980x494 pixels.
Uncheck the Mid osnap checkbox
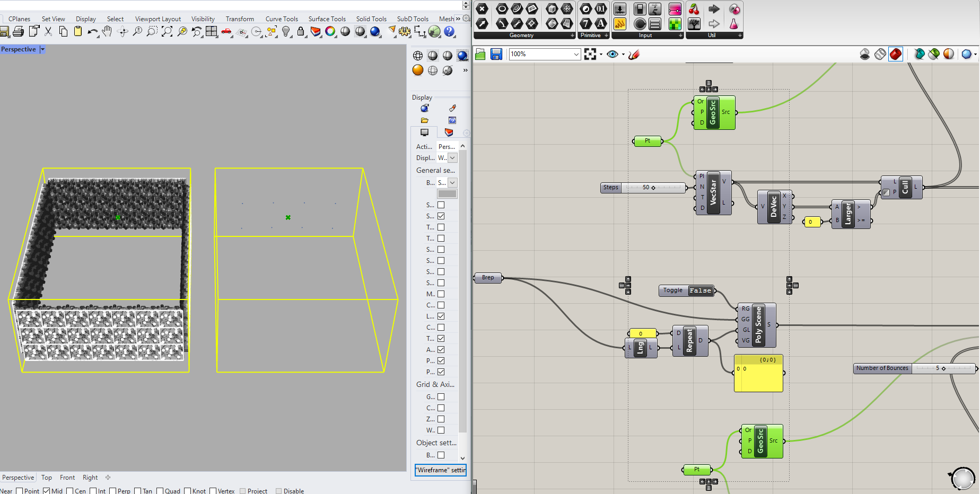point(47,491)
